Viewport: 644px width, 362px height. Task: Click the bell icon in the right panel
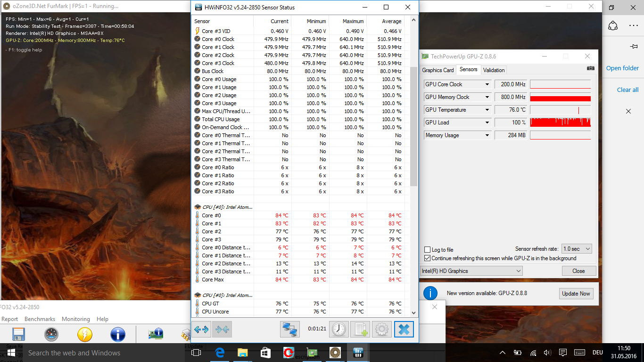613,26
